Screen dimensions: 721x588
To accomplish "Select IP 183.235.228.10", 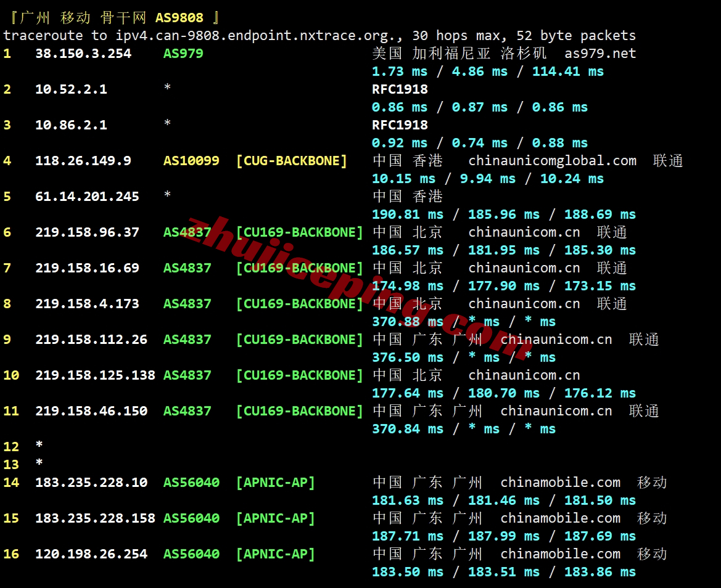I will coord(91,484).
